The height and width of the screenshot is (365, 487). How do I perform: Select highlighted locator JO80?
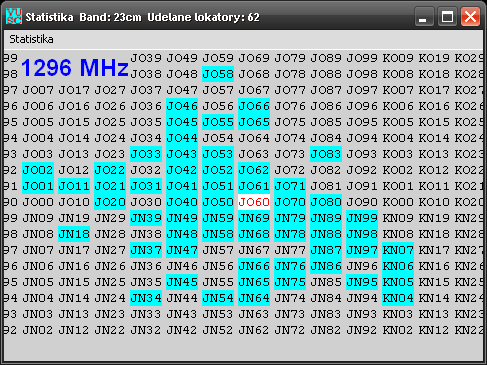[x=326, y=202]
